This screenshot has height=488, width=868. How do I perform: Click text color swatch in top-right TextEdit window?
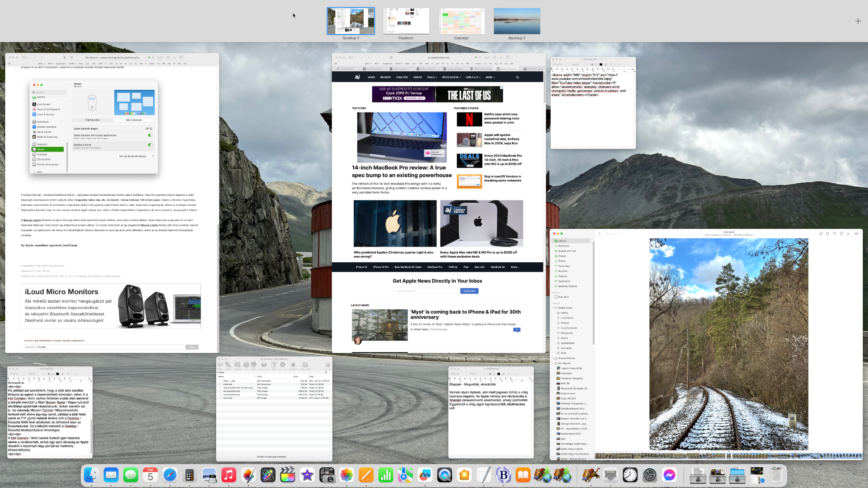[601, 64]
